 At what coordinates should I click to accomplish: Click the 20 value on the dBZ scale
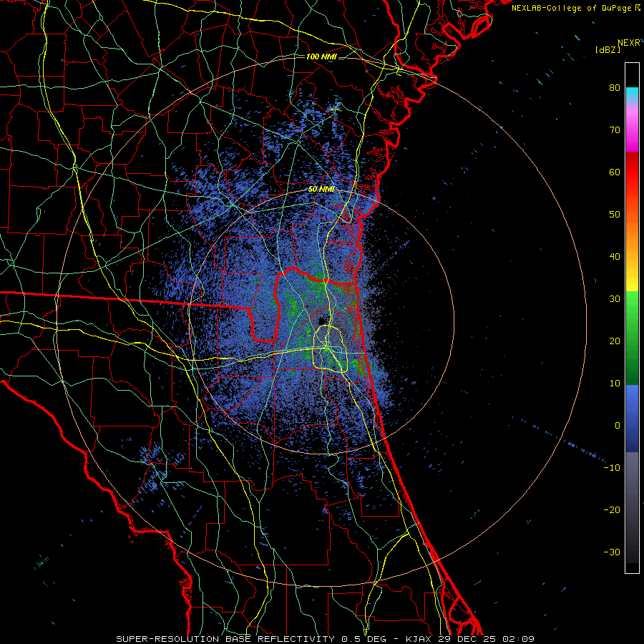(615, 341)
